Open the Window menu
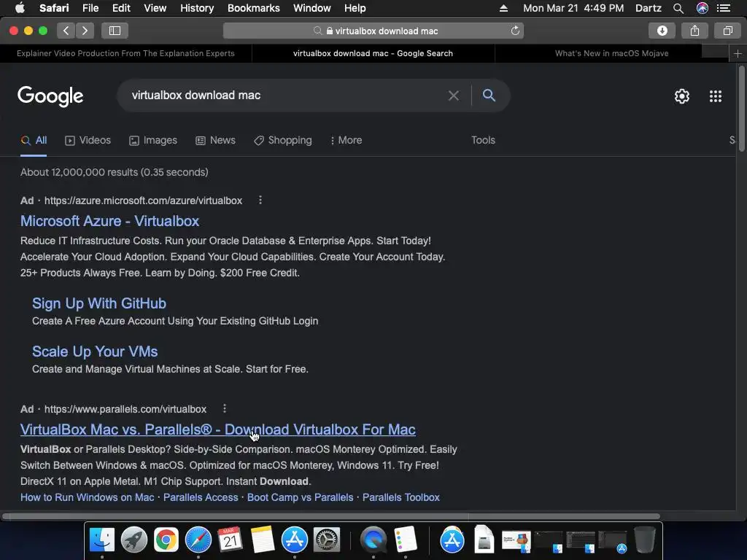 (x=312, y=8)
